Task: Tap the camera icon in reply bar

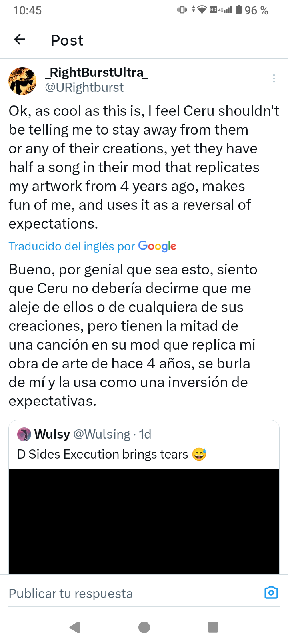Action: coord(271,593)
